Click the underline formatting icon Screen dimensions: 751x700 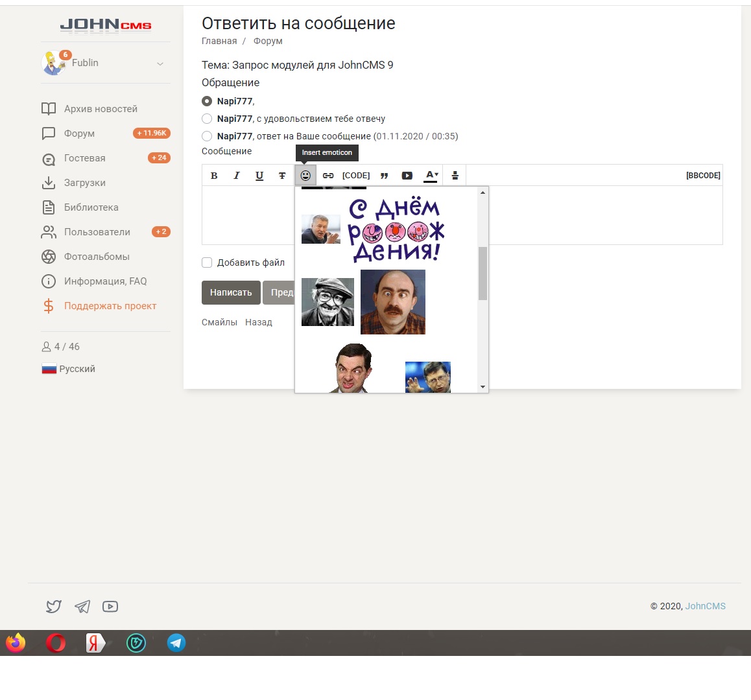pos(259,176)
